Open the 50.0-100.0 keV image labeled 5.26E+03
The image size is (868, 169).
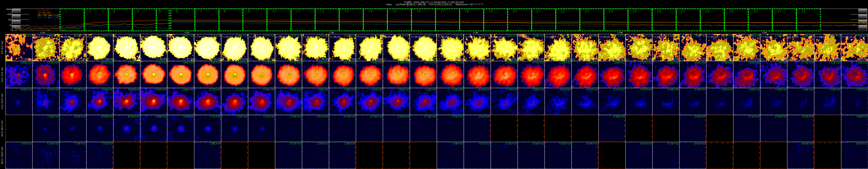(x=46, y=156)
